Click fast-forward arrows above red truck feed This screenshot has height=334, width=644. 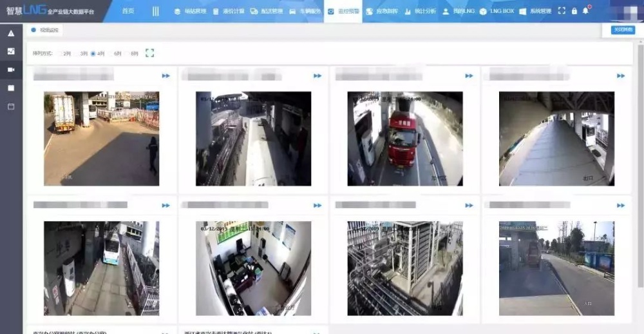pos(469,75)
